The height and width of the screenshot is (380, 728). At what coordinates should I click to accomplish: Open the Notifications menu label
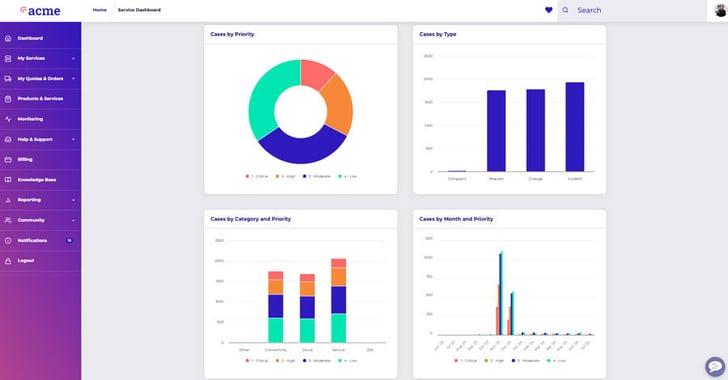pos(32,241)
